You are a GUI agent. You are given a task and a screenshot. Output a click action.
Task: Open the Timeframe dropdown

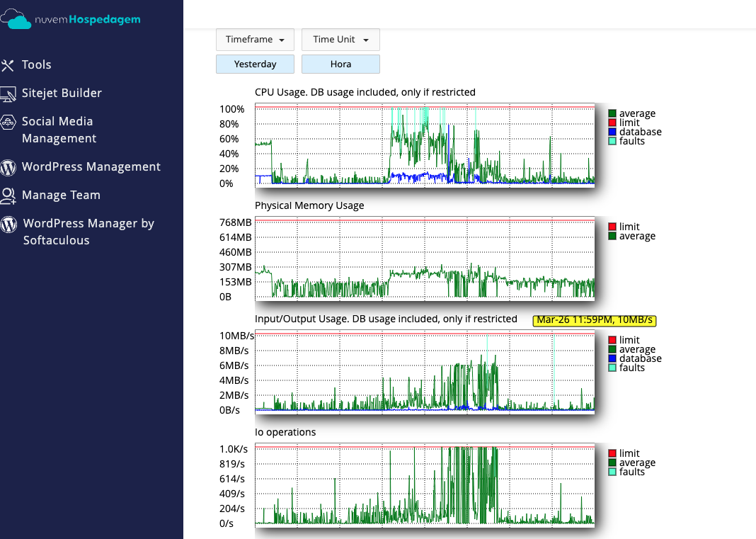[255, 40]
